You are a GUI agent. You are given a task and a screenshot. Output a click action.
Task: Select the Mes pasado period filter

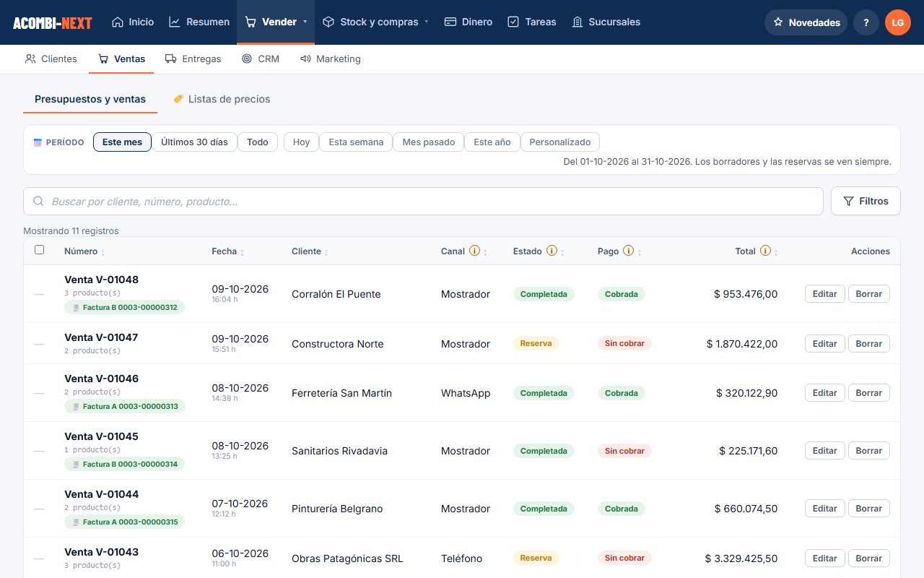click(429, 142)
